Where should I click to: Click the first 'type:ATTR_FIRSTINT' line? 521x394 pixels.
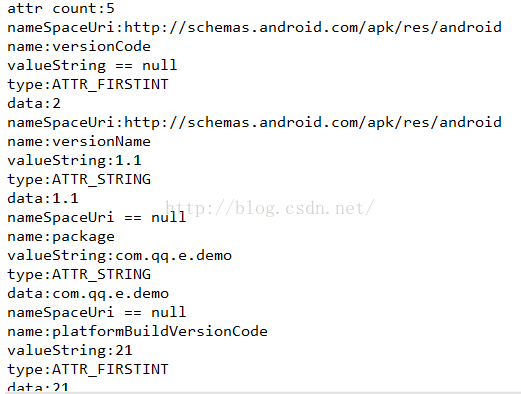coord(88,84)
